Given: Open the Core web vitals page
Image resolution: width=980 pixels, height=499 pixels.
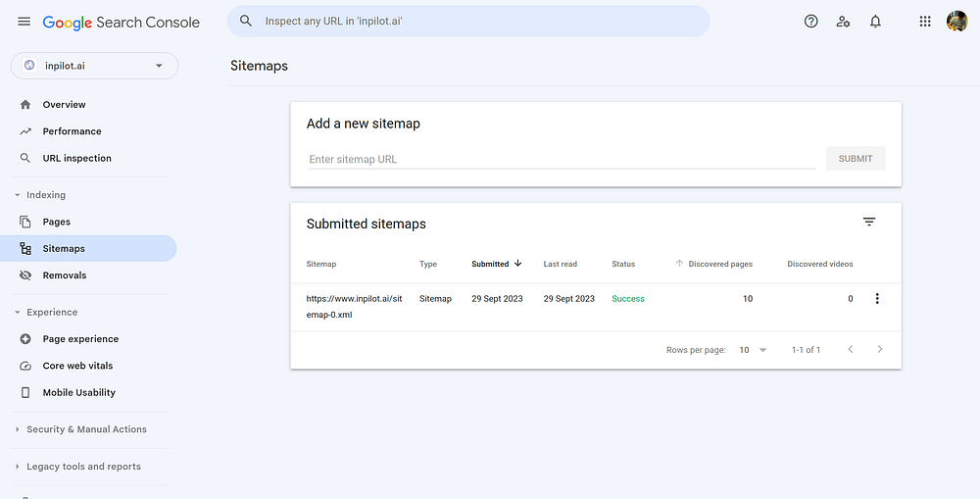Looking at the screenshot, I should [77, 366].
